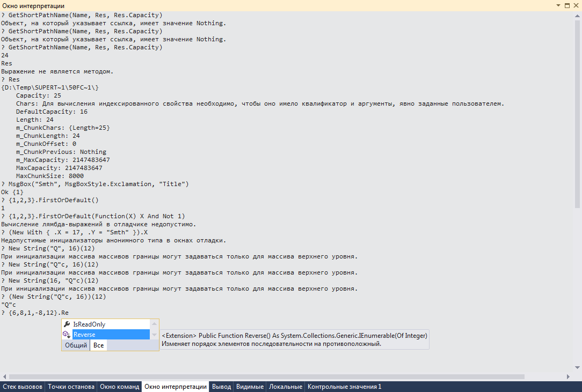
Task: Click the anonymous type initializers error line
Action: click(114, 240)
